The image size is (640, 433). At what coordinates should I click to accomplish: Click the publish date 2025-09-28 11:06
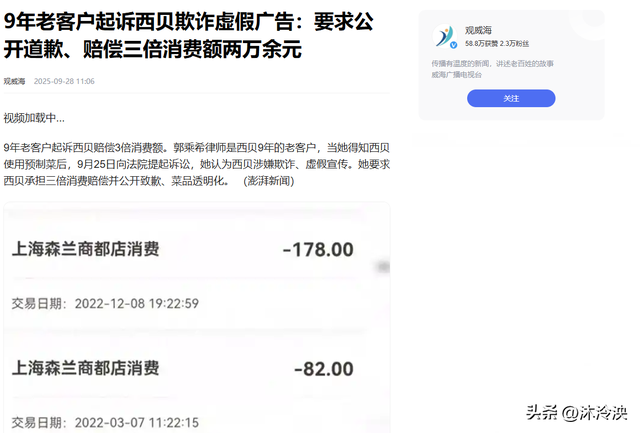[64, 81]
